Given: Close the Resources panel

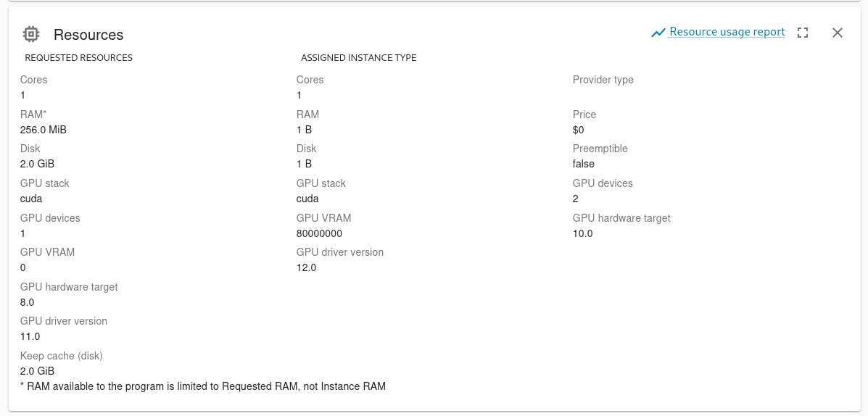Looking at the screenshot, I should pos(838,33).
